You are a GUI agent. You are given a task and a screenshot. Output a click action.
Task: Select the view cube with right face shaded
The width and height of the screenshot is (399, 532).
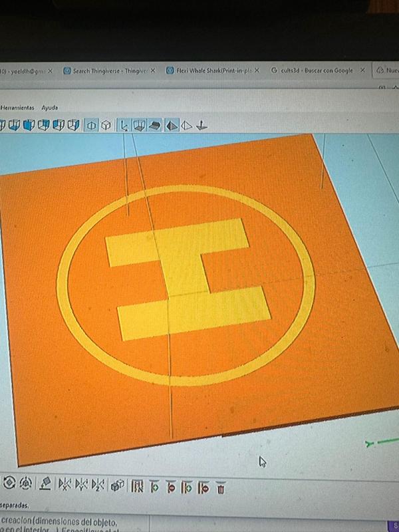click(74, 125)
